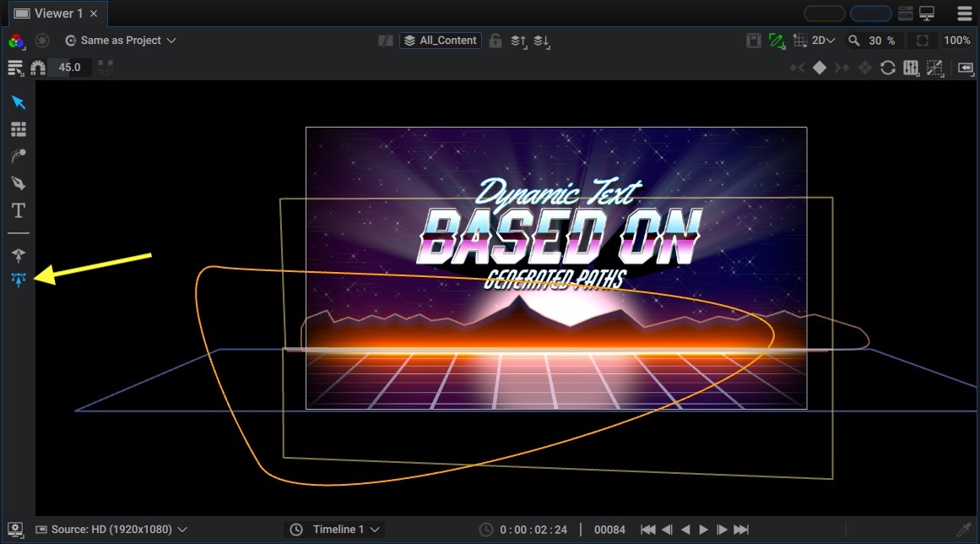Expand the Source HD (1920x1080) dropdown
Screen dimensions: 980x544
[111, 530]
